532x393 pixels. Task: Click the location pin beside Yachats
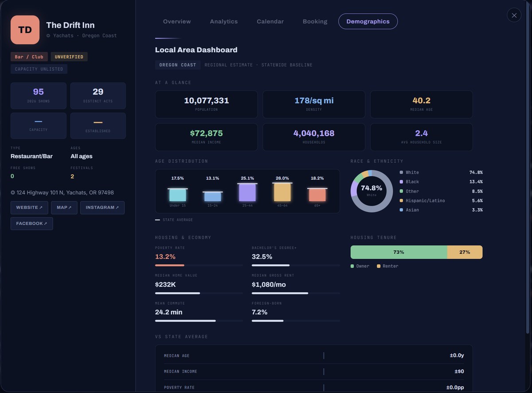[x=48, y=35]
